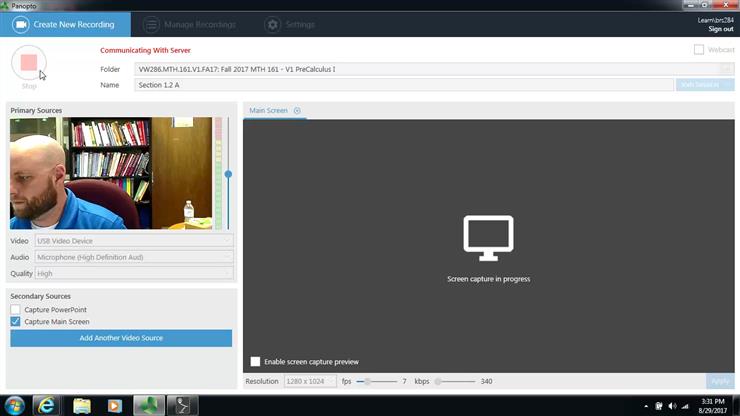
Task: Open Windows Explorer folder icon in taskbar
Action: (81, 405)
